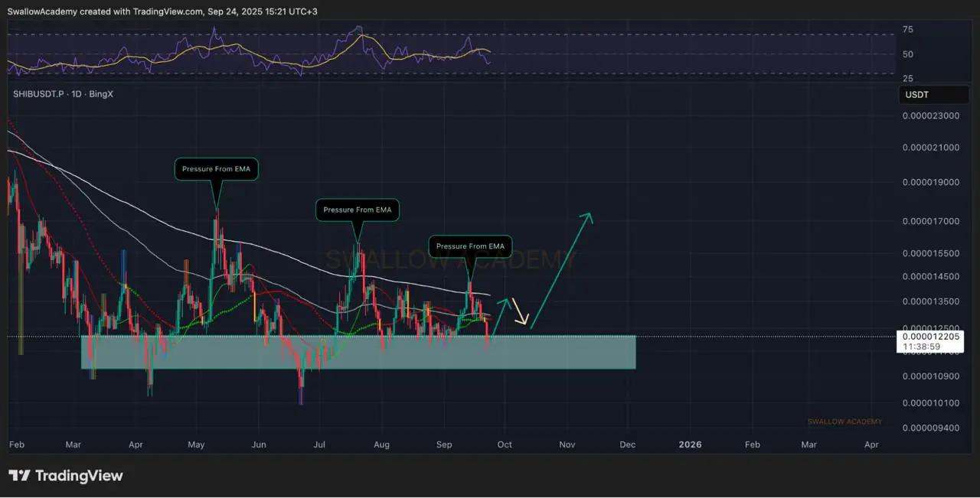Click the May label on time axis

coord(196,444)
